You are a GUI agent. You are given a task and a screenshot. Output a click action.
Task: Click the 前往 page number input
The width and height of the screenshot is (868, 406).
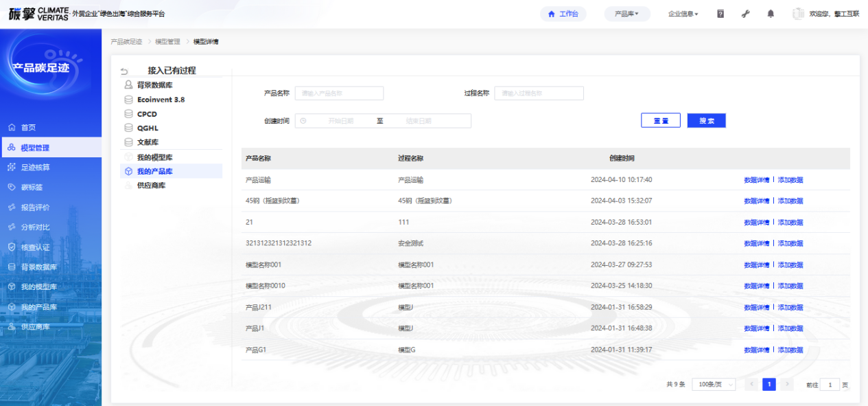pyautogui.click(x=830, y=385)
